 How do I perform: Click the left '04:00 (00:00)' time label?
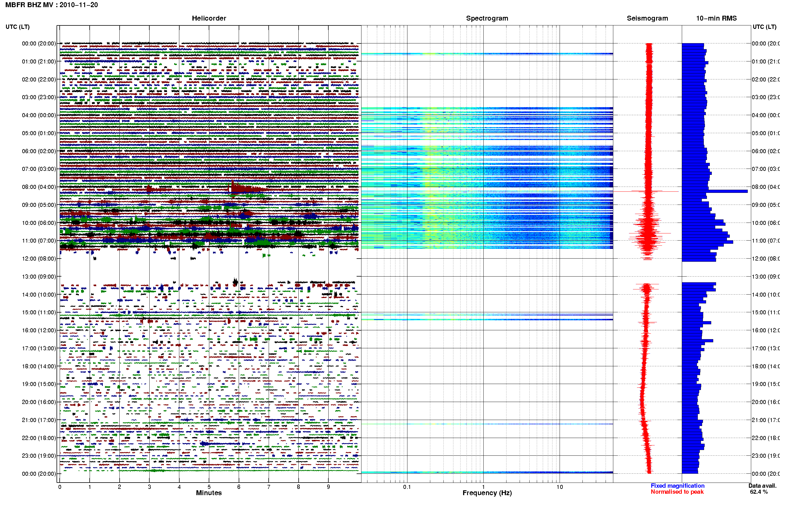click(x=39, y=115)
